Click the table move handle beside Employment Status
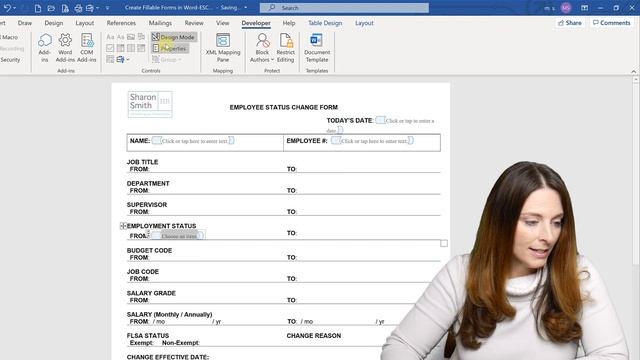 coord(123,226)
